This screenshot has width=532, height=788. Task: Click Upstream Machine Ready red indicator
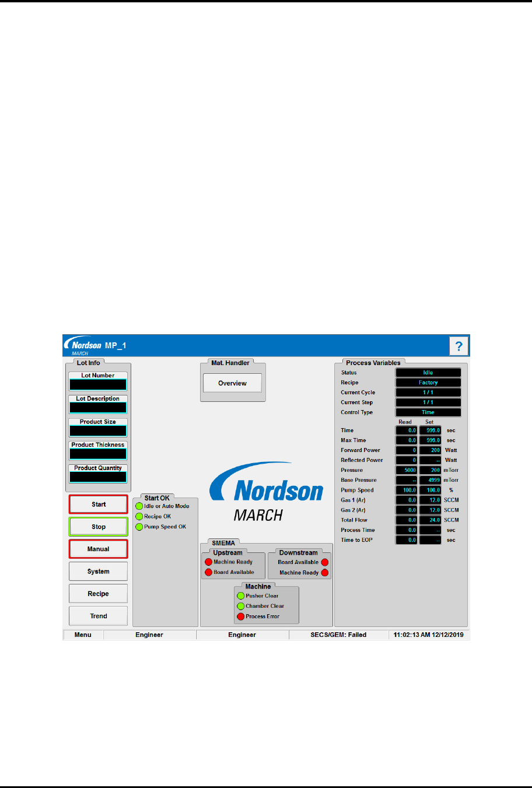208,562
